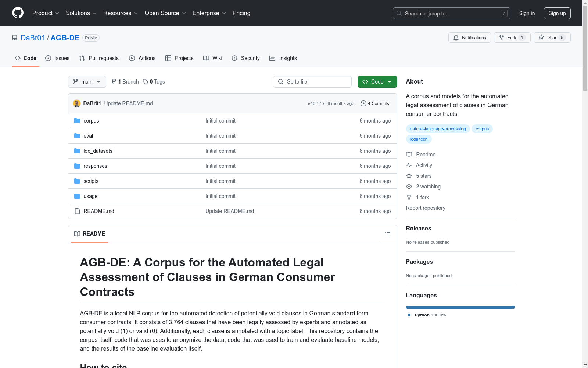
Task: Open the main branch selector dropdown
Action: (x=87, y=82)
